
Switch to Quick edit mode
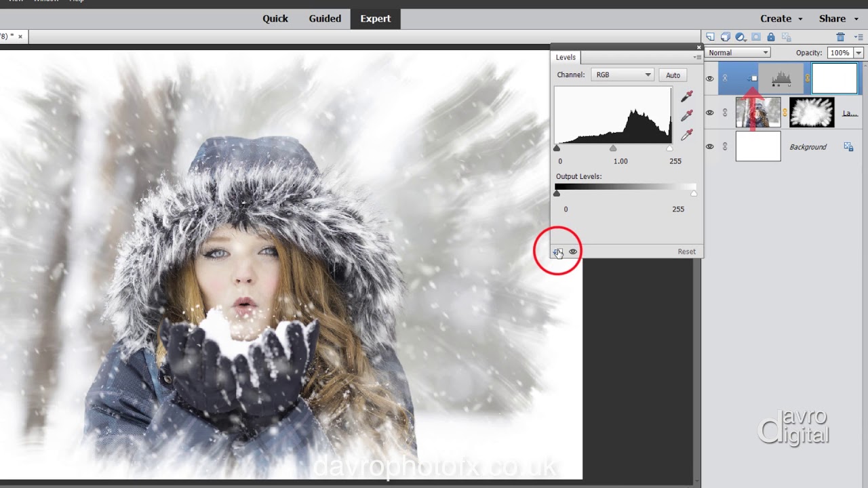pyautogui.click(x=275, y=18)
